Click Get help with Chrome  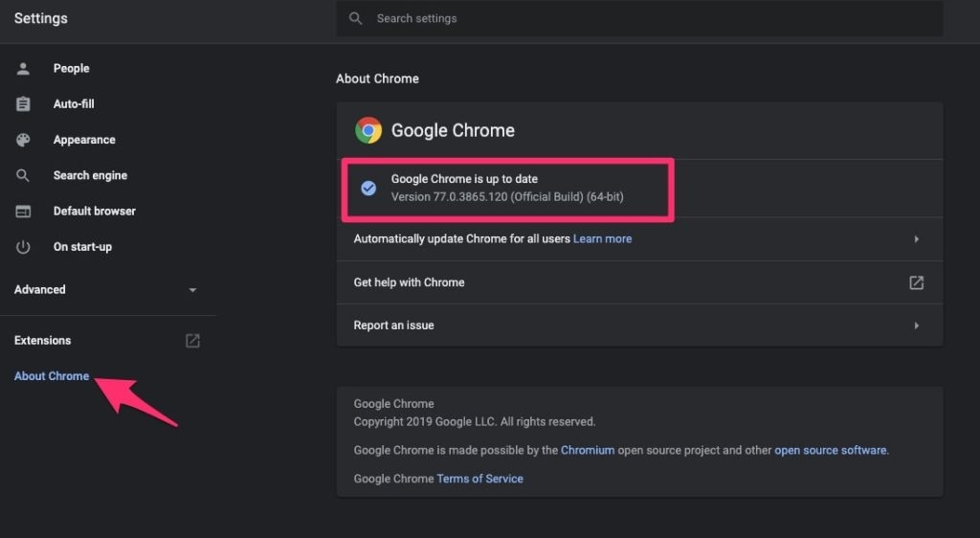click(409, 282)
